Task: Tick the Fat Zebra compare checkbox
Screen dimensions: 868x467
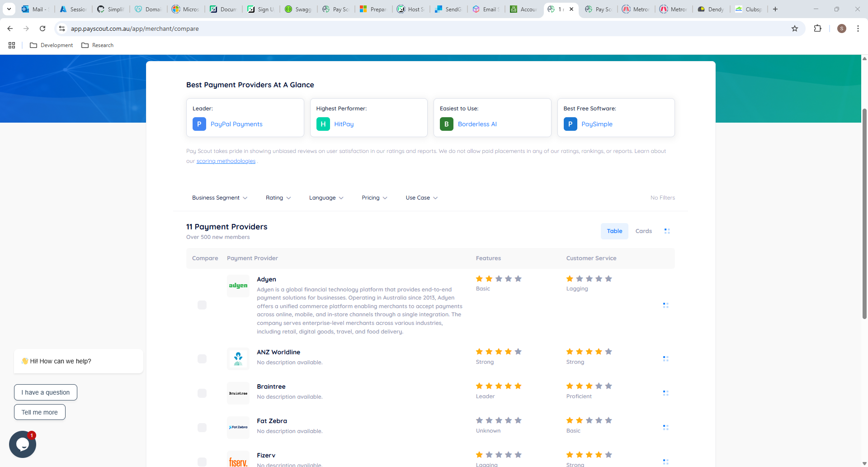Action: (x=202, y=428)
